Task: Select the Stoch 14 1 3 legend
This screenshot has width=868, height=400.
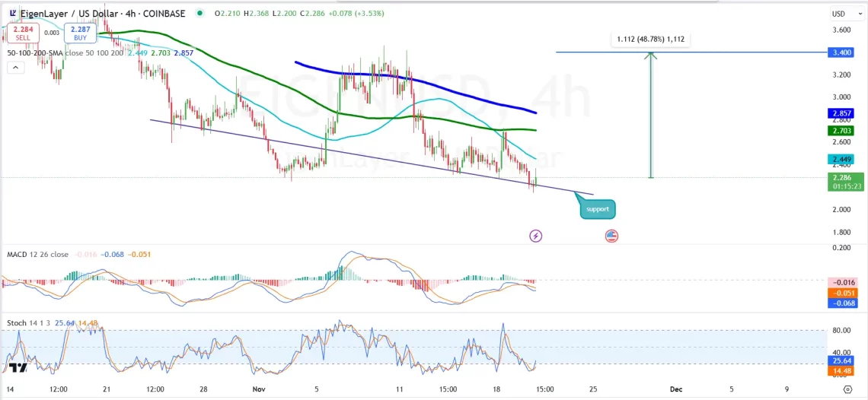Action: click(29, 323)
